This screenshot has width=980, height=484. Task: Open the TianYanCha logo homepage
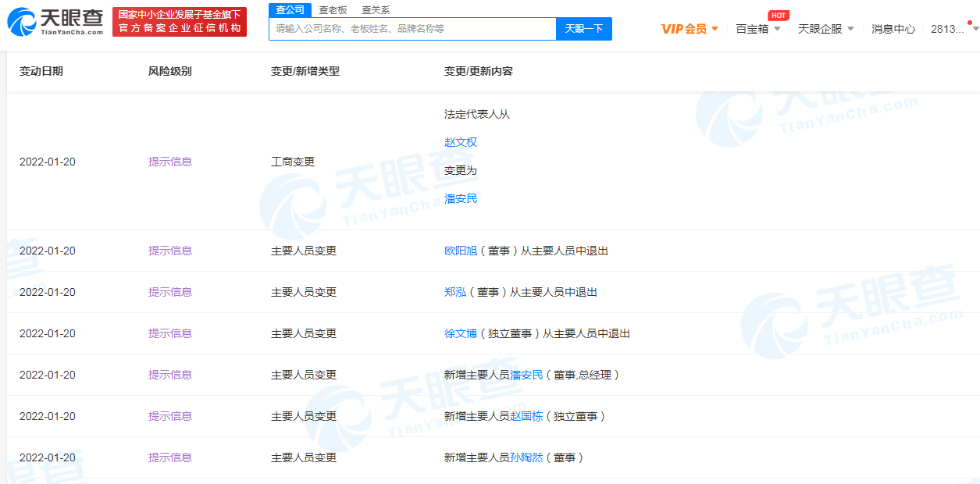coord(55,21)
